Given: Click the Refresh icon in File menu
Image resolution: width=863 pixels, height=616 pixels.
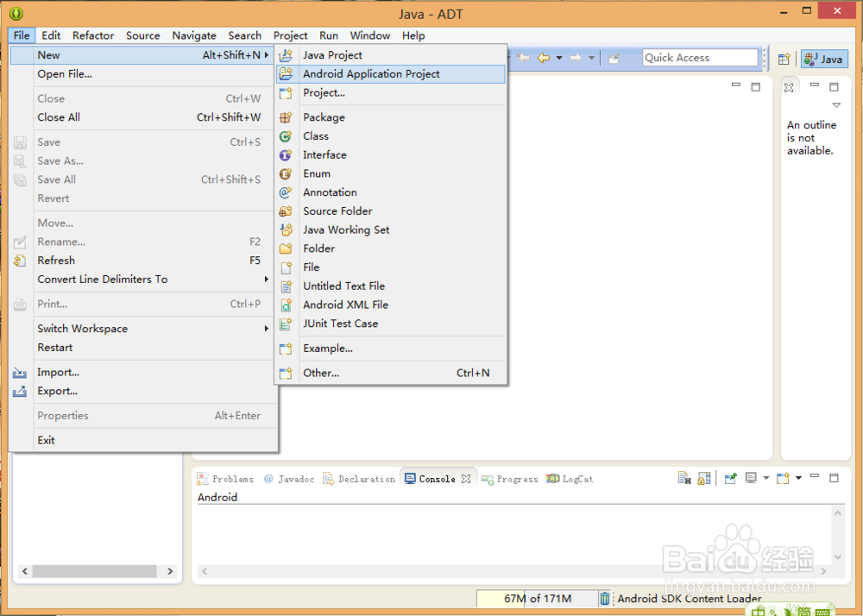Looking at the screenshot, I should click(20, 261).
